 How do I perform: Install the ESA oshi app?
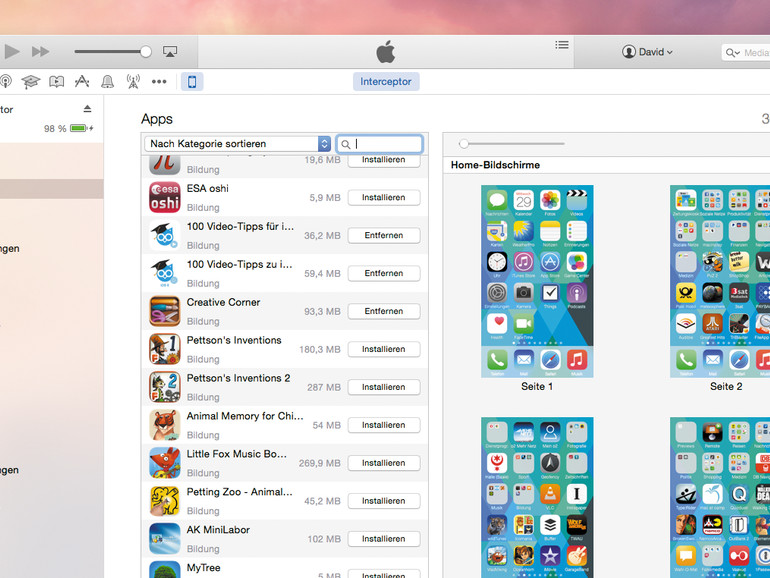(x=384, y=197)
